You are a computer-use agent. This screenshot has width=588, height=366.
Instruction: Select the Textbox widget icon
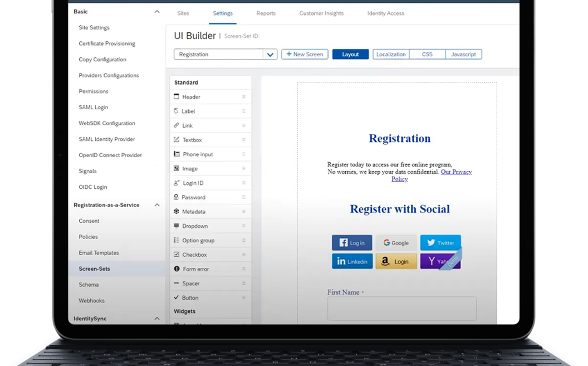(x=177, y=140)
